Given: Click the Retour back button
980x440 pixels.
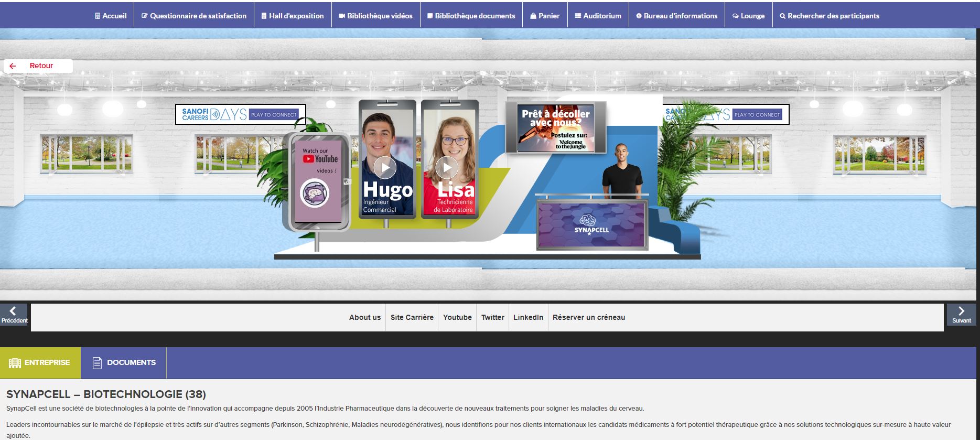Looking at the screenshot, I should (x=38, y=66).
